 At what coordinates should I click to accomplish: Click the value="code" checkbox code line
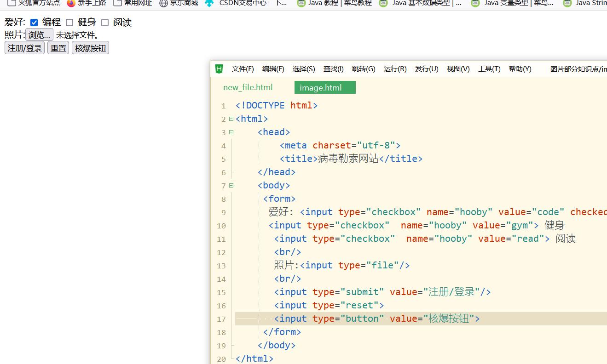(438, 212)
